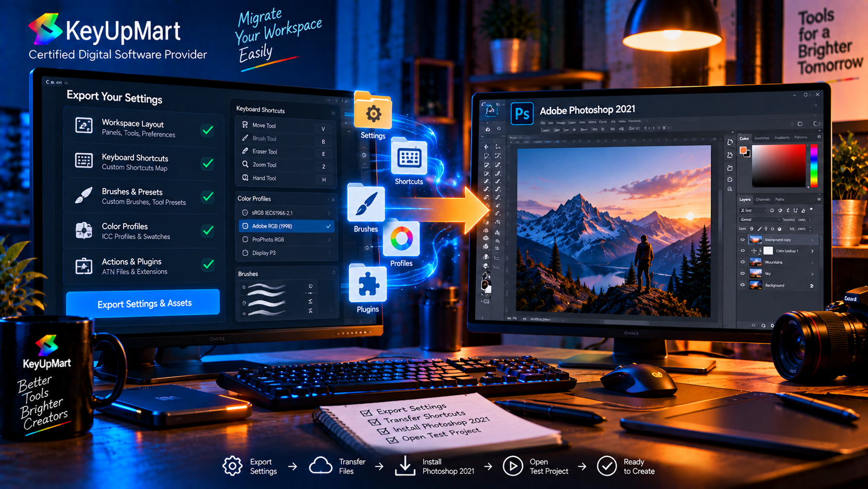Image resolution: width=868 pixels, height=489 pixels.
Task: Select the Adobe RGB (1998) profile row
Action: tap(286, 226)
